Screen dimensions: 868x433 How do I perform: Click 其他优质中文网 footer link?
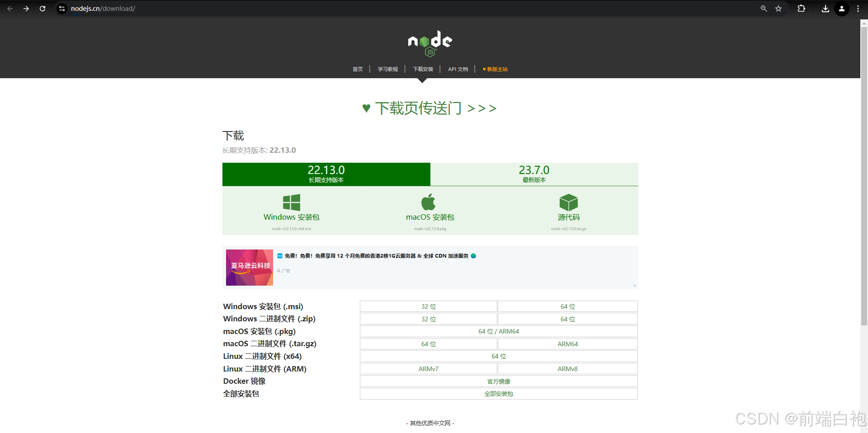(430, 423)
